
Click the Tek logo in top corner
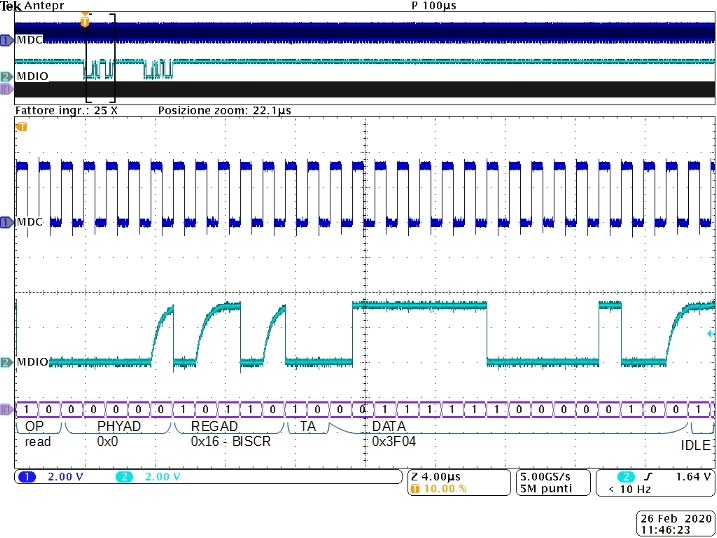[11, 6]
